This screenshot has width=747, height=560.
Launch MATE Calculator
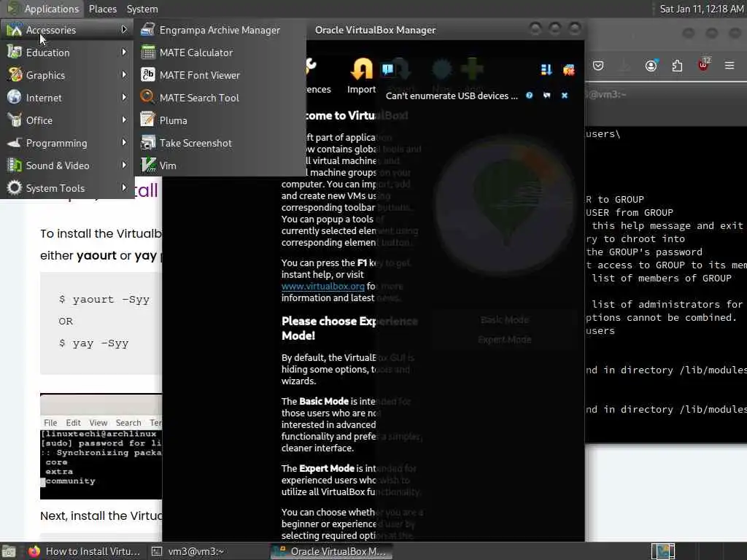(220, 52)
